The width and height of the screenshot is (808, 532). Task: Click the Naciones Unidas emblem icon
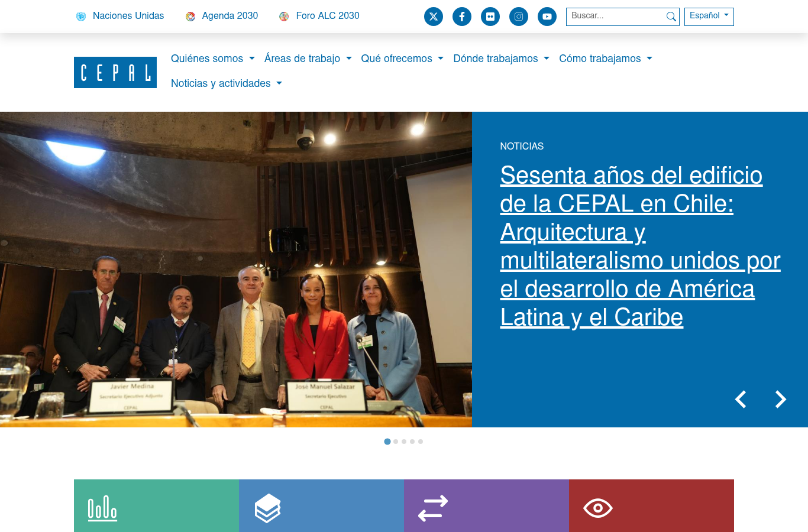[81, 17]
